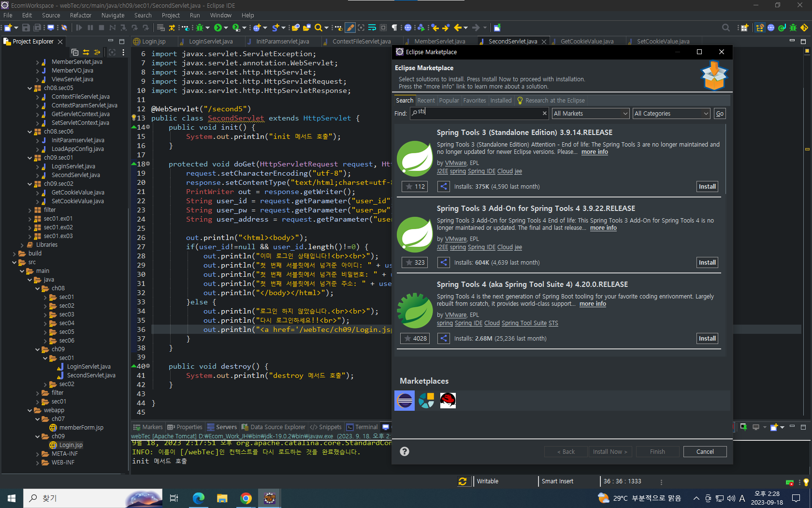Viewport: 812px width, 508px height.
Task: Click the Debug bug icon in the main toolbar
Action: coord(199,28)
